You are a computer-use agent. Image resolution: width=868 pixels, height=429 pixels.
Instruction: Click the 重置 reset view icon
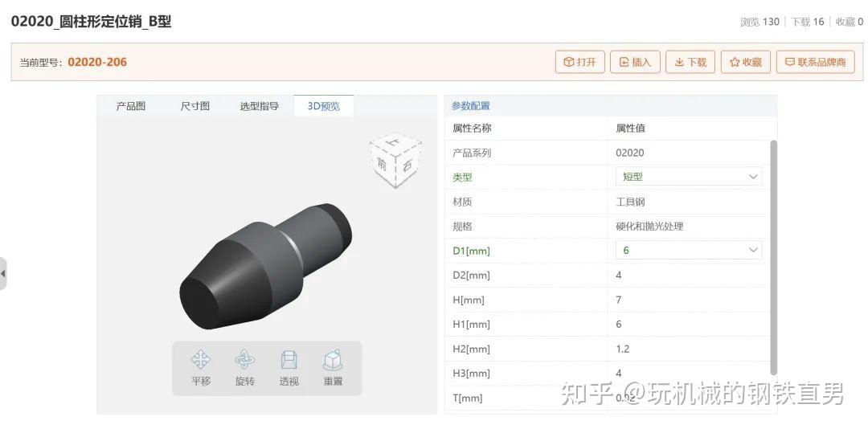(333, 361)
